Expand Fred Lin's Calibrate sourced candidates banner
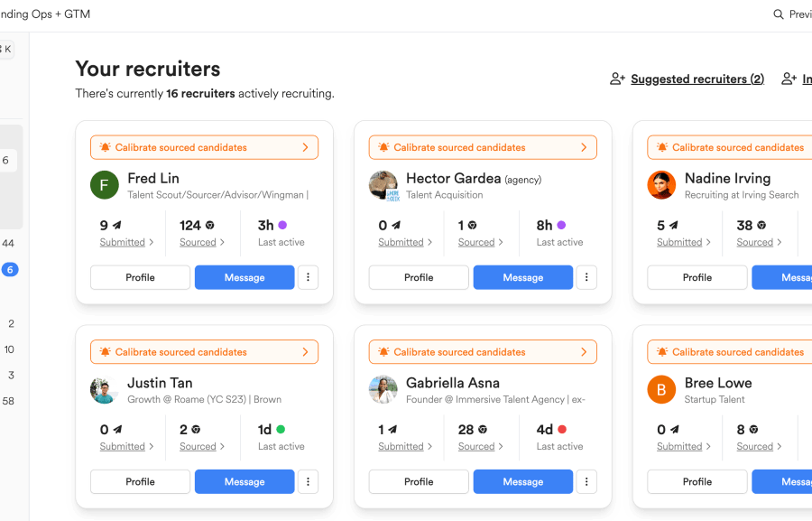Viewport: 812px width, 521px height. click(x=205, y=147)
